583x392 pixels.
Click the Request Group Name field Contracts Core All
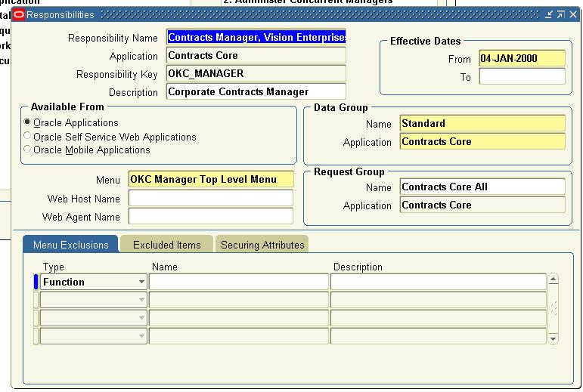(482, 187)
